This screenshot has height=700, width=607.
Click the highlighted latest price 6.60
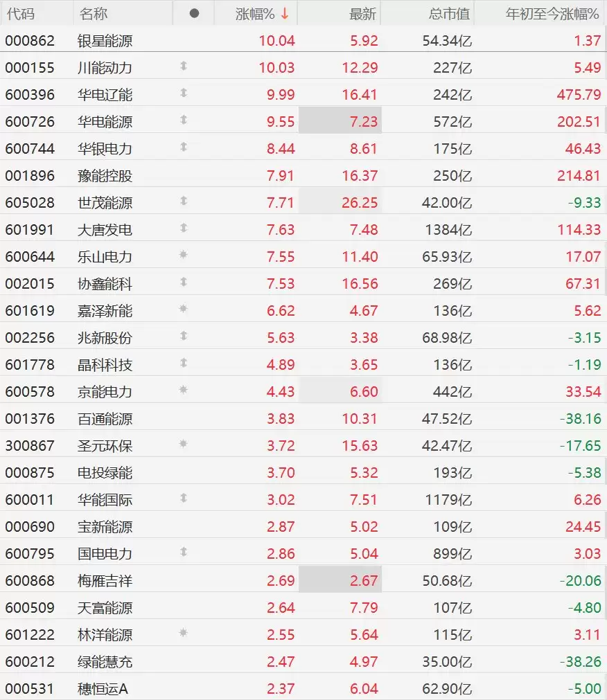[364, 391]
